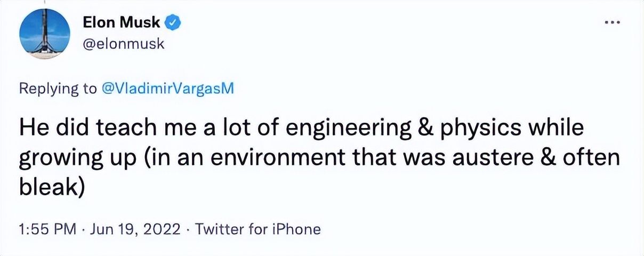The width and height of the screenshot is (644, 256).
Task: Click the "Replying to" label text
Action: (x=58, y=89)
